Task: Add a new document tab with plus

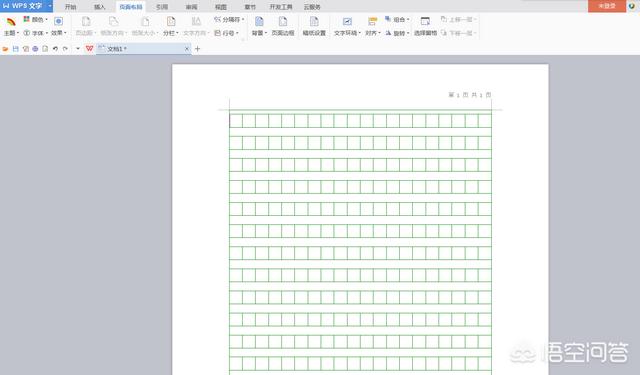Action: pos(198,49)
